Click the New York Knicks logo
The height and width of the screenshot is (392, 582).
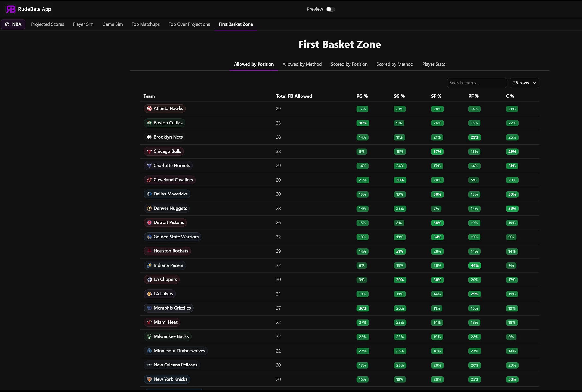click(149, 379)
